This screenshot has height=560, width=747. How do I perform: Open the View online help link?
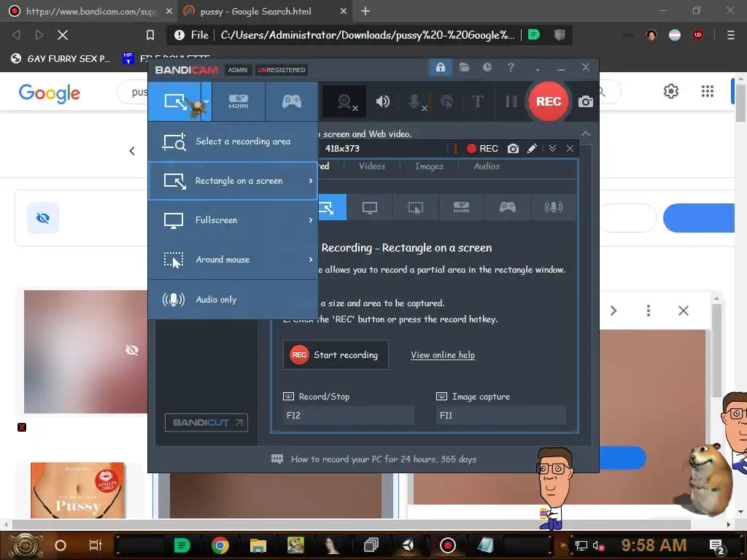click(443, 355)
